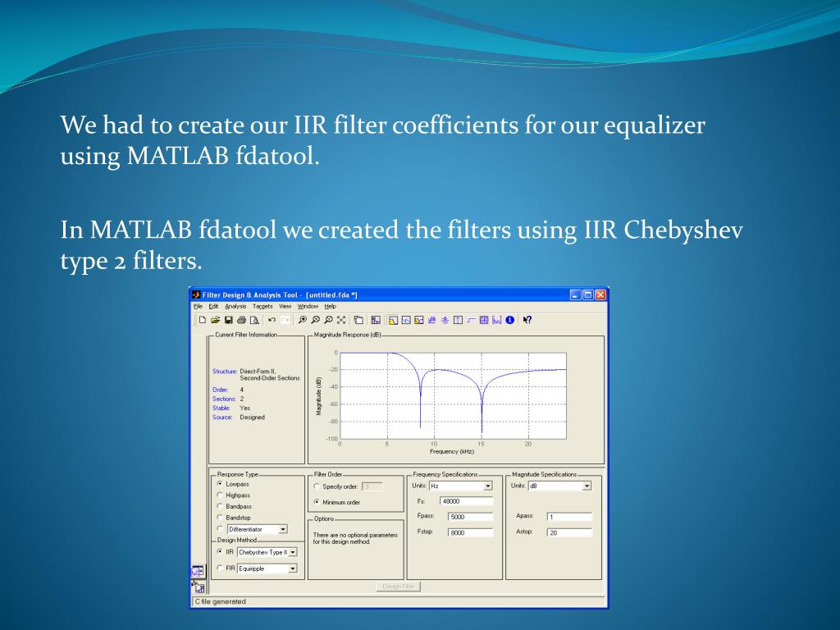
Task: Save session using the floppy disk icon
Action: click(x=229, y=320)
